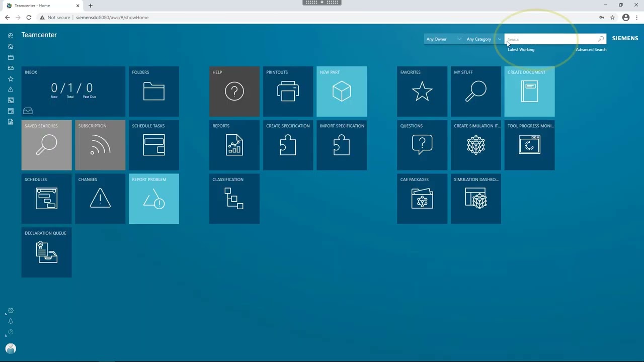The width and height of the screenshot is (644, 362).
Task: Bookmark this page with star icon
Action: point(612,18)
